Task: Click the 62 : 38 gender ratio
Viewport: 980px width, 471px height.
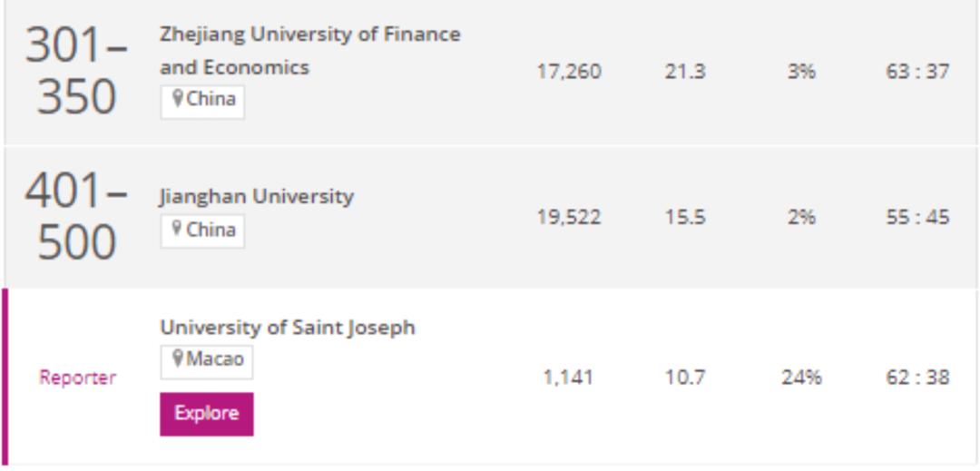Action: pyautogui.click(x=917, y=378)
